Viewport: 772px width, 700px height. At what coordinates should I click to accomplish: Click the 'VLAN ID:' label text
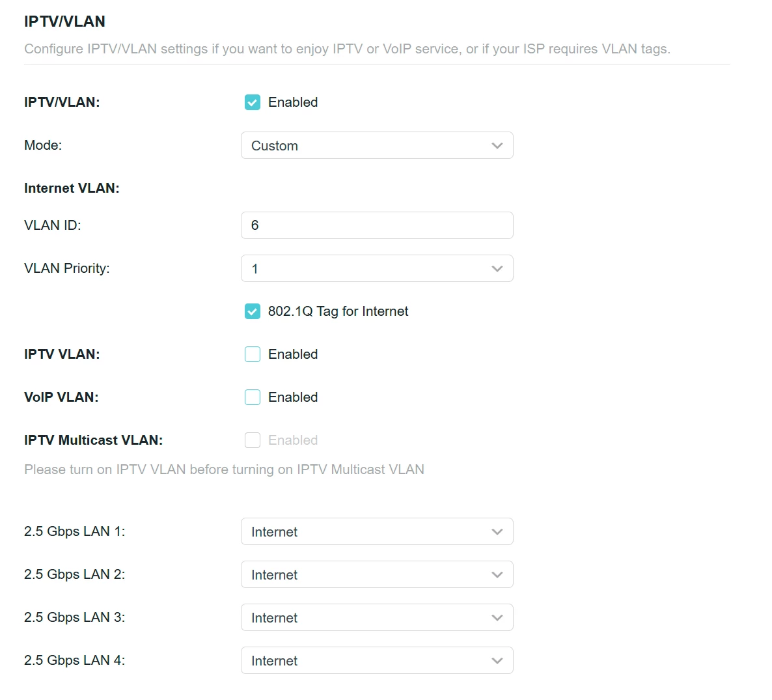point(53,225)
